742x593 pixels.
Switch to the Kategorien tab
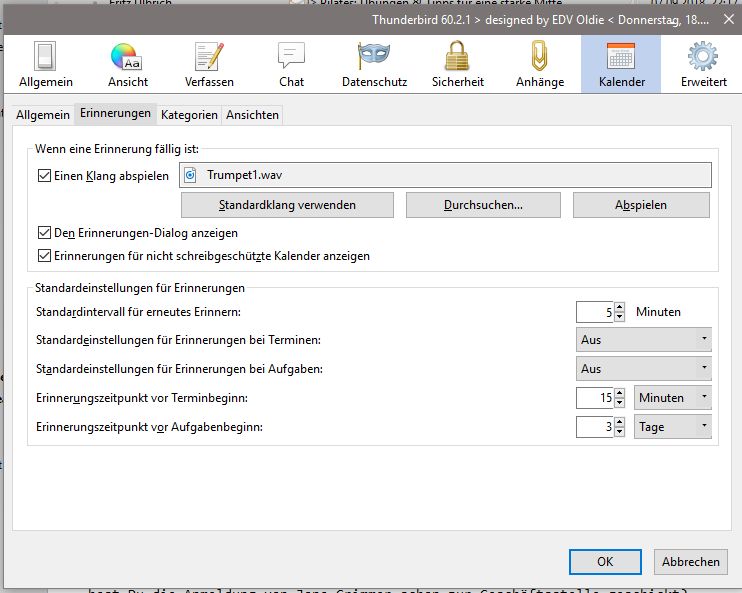(189, 115)
